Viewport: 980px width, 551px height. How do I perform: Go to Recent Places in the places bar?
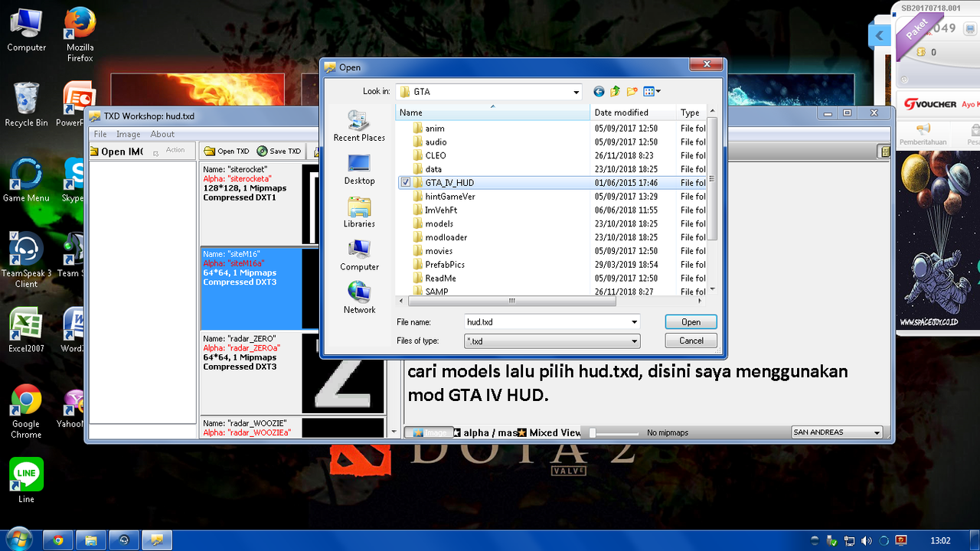click(359, 126)
